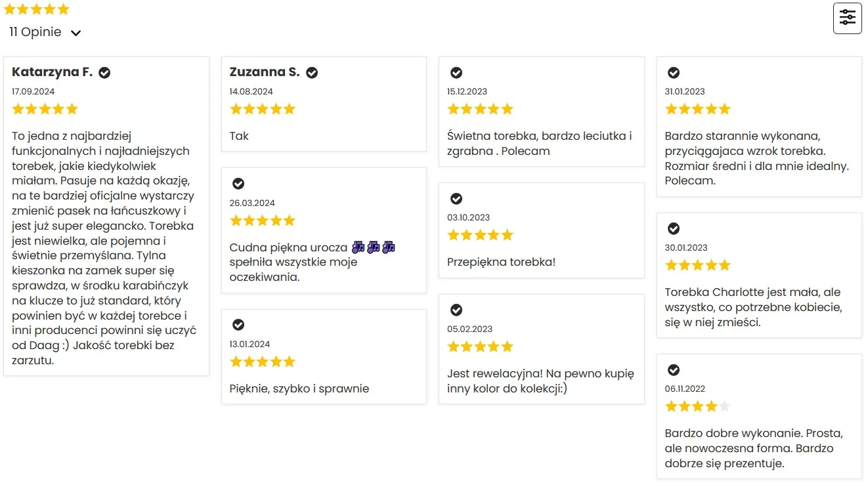This screenshot has height=483, width=868.
Task: Click the 11 Opinie reviews count label
Action: (x=35, y=32)
